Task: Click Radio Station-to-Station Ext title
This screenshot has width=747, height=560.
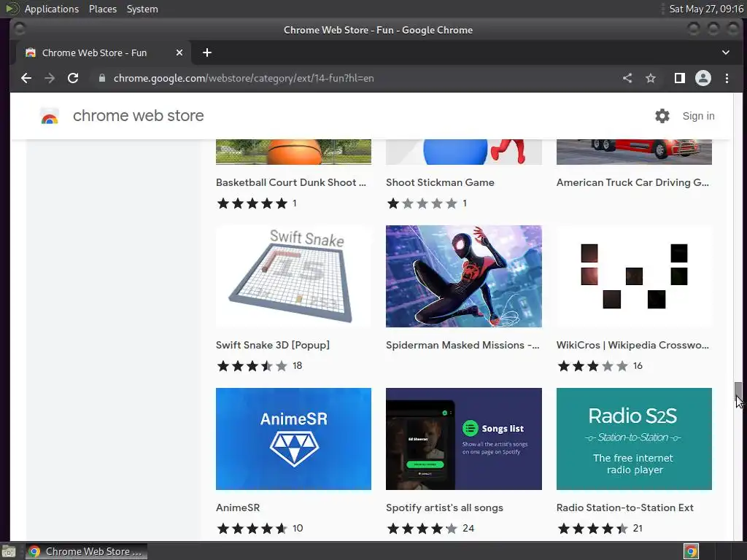Action: click(x=625, y=507)
